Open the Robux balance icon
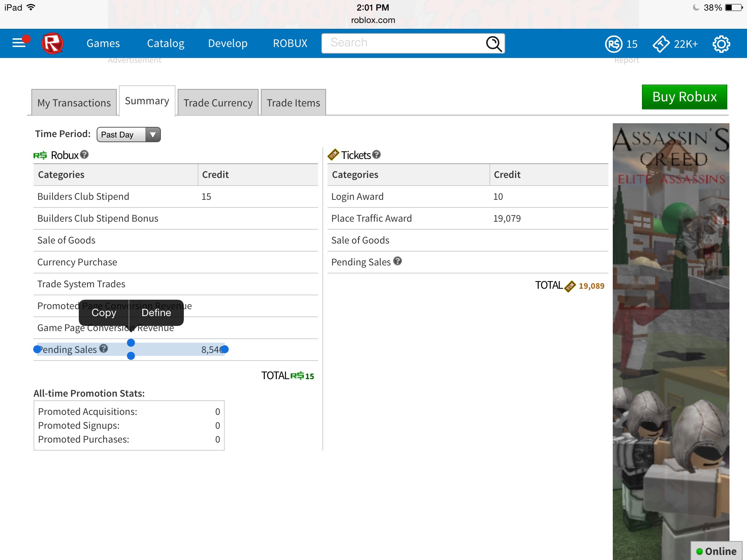 [x=614, y=44]
